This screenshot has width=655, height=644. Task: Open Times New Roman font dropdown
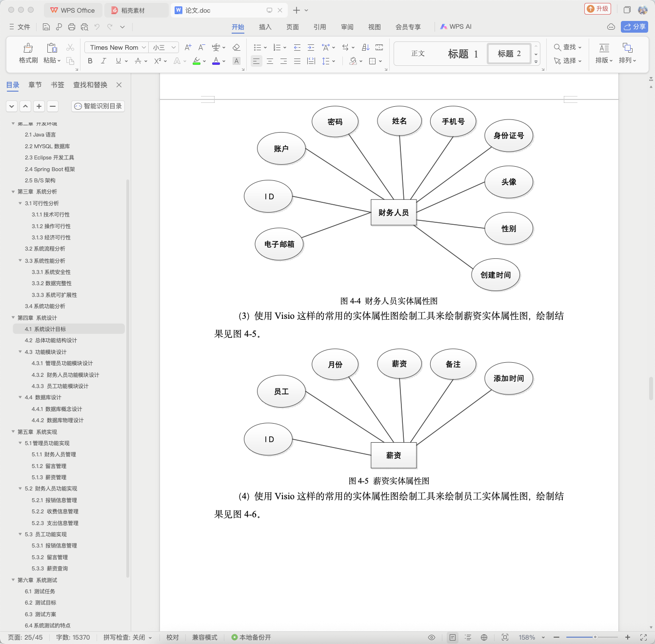(x=117, y=47)
